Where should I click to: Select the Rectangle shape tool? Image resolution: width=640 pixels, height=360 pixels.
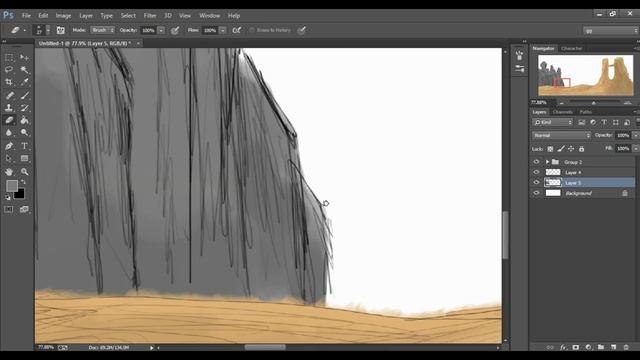pyautogui.click(x=24, y=158)
